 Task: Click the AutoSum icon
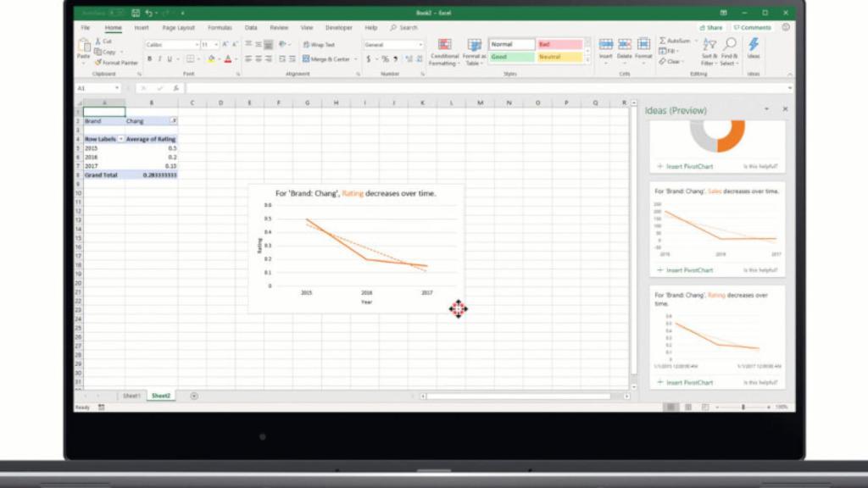point(664,41)
